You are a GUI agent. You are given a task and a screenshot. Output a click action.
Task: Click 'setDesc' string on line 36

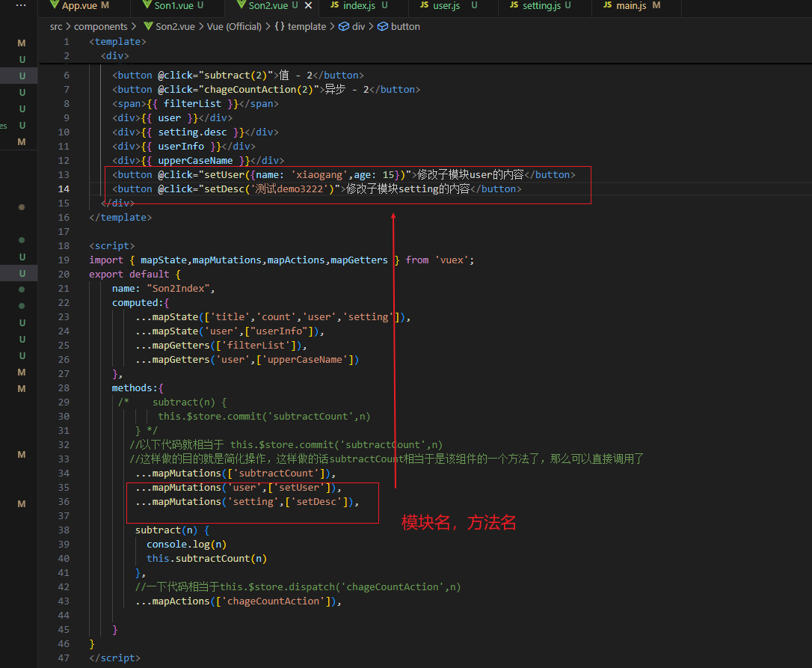[x=316, y=502]
